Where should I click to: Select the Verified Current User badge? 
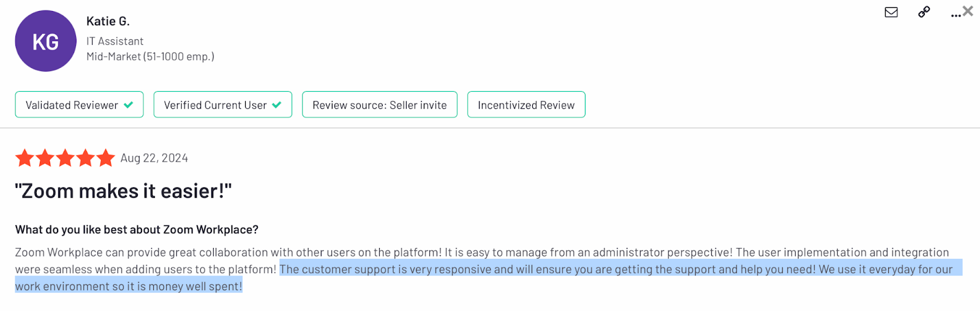(222, 105)
